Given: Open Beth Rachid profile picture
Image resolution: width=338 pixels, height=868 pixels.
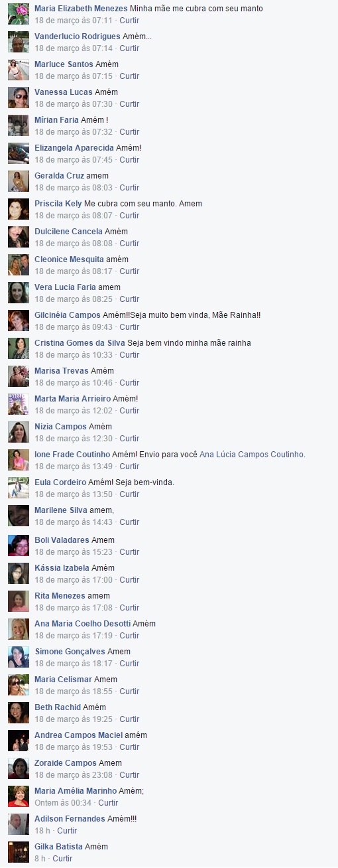Looking at the screenshot, I should coord(19,713).
